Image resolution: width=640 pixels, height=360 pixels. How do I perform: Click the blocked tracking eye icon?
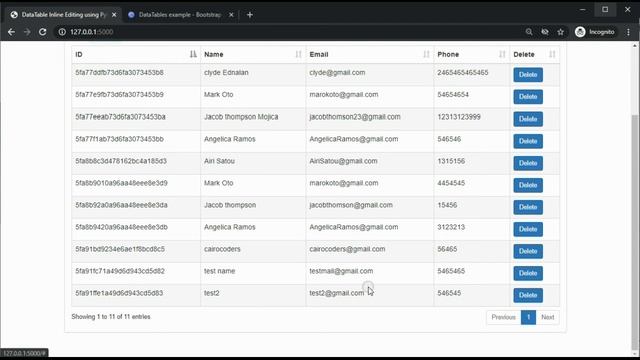[x=545, y=32]
